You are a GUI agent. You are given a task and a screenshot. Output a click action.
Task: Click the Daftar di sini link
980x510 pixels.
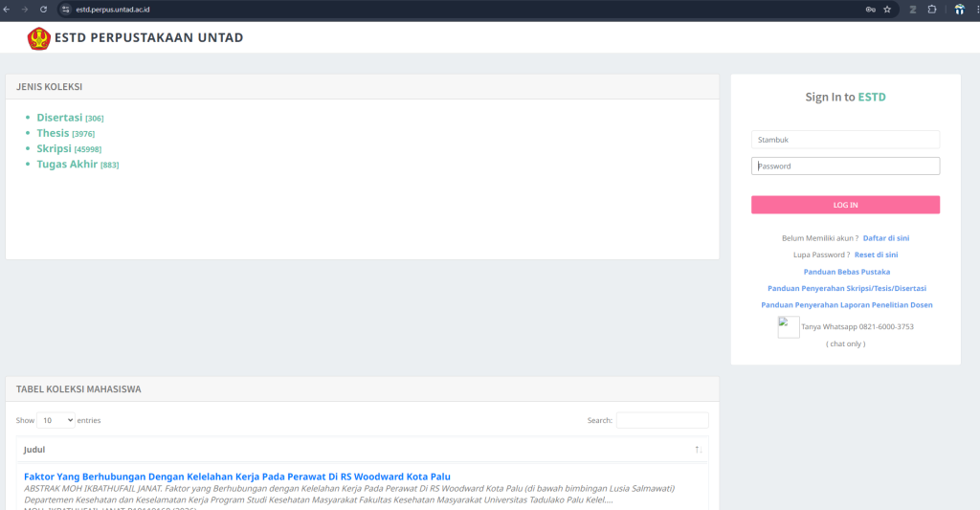coord(886,237)
